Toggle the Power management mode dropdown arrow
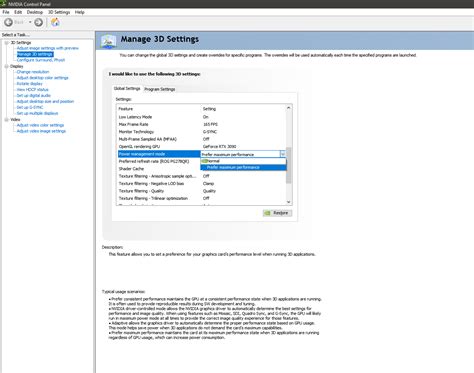This screenshot has height=373, width=474. click(283, 154)
